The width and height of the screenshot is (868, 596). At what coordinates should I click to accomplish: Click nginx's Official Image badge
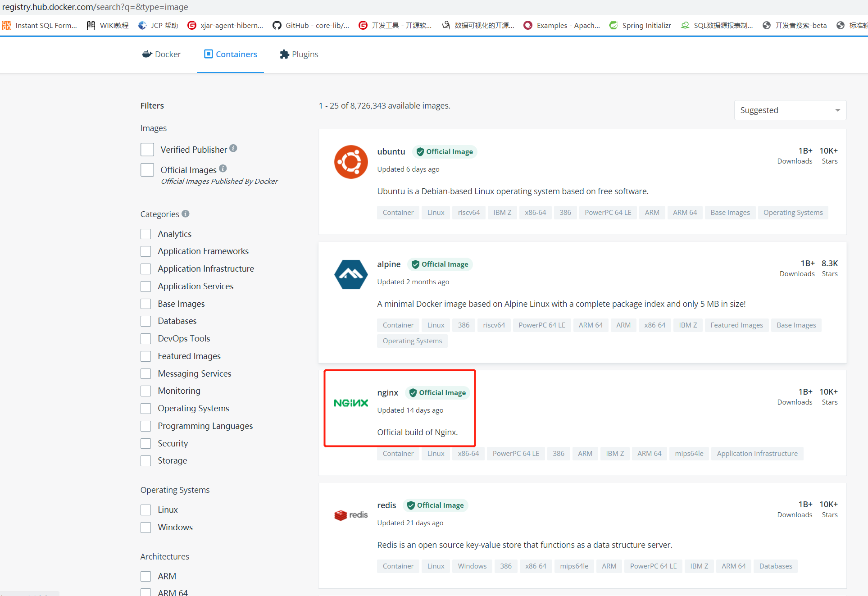437,393
